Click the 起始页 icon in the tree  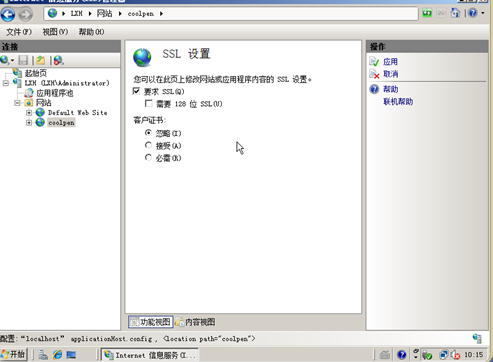coord(17,73)
